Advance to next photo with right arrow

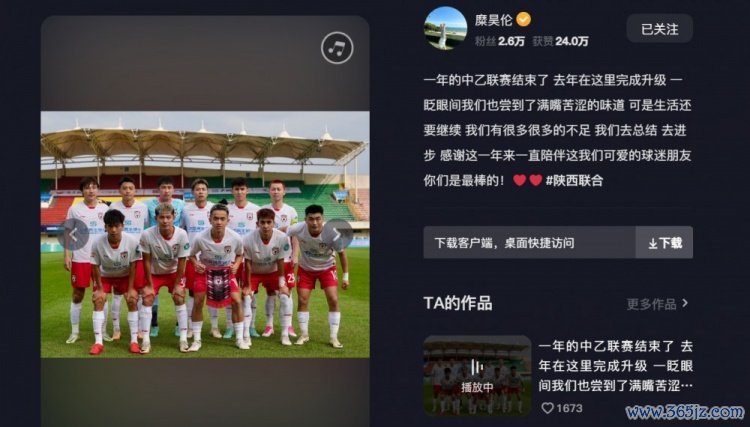pyautogui.click(x=337, y=234)
